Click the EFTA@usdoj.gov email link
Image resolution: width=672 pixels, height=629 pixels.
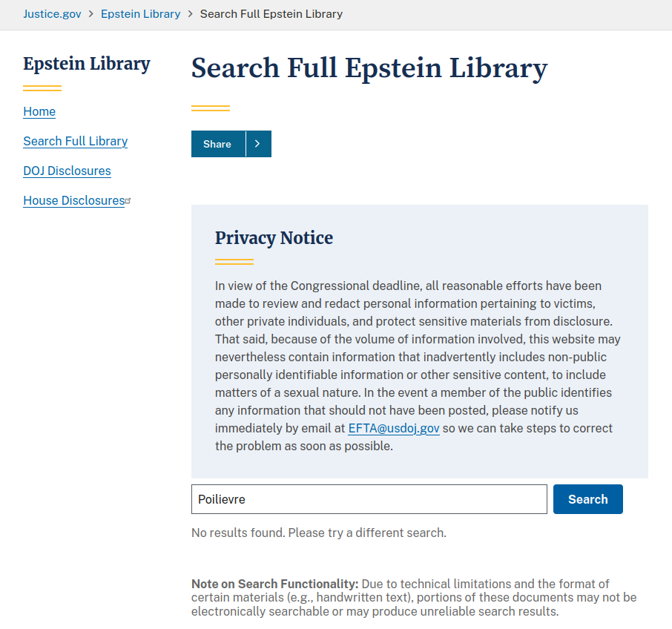[x=394, y=429]
